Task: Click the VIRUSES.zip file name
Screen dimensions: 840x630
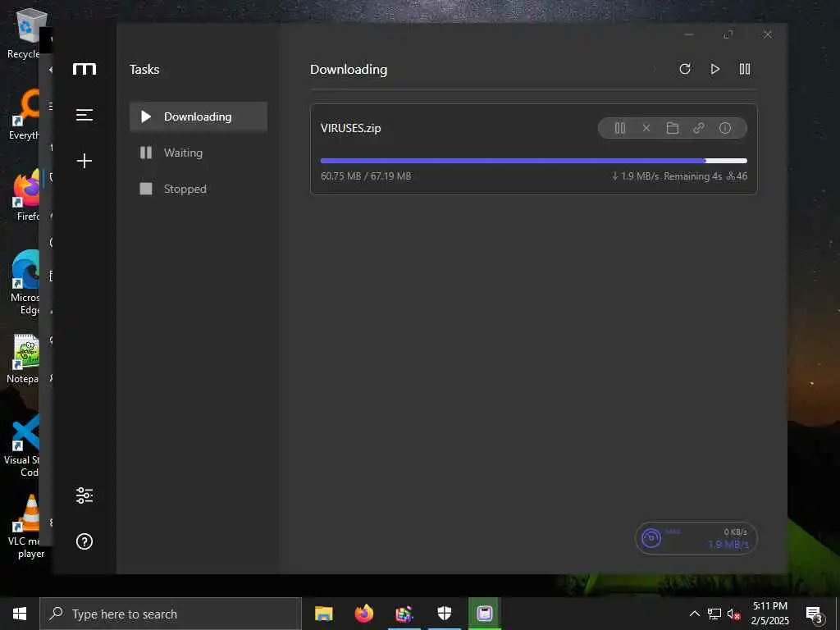Action: pos(351,128)
